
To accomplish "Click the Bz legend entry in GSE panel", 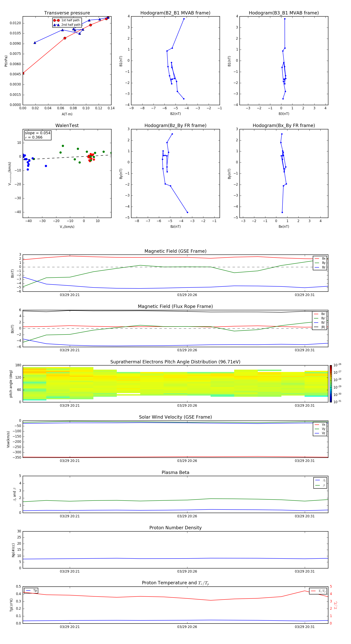I will 320,267.
